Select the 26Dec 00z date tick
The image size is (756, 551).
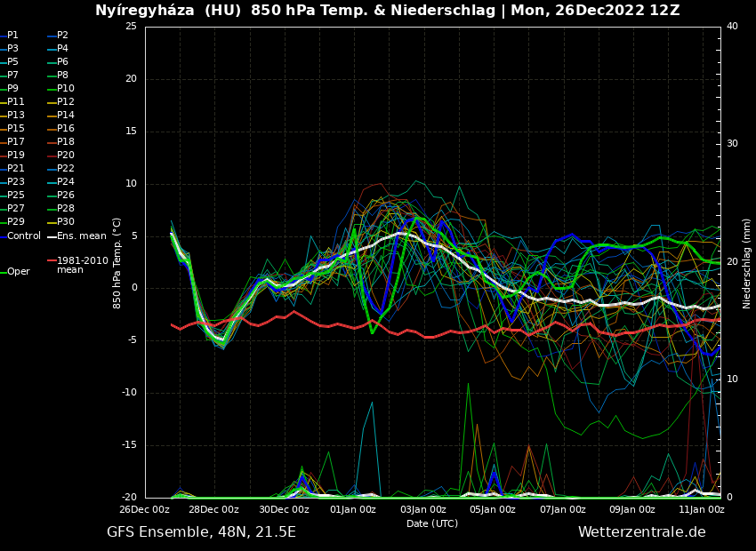tap(144, 509)
